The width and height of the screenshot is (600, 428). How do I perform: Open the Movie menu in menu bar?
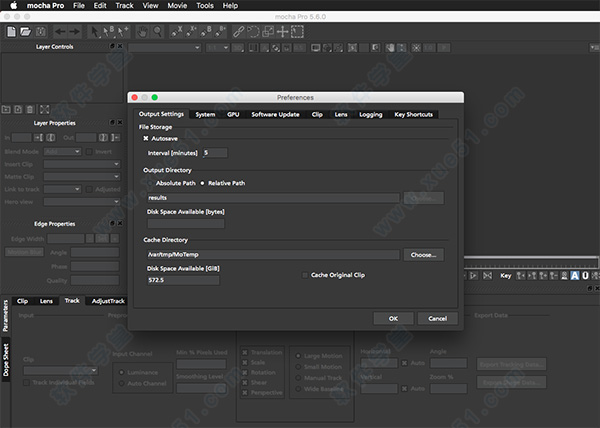177,5
